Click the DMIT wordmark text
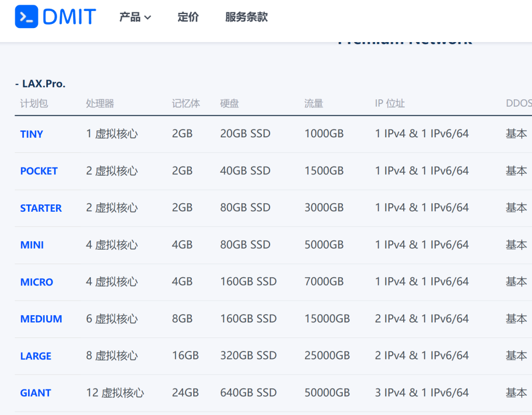 click(69, 17)
